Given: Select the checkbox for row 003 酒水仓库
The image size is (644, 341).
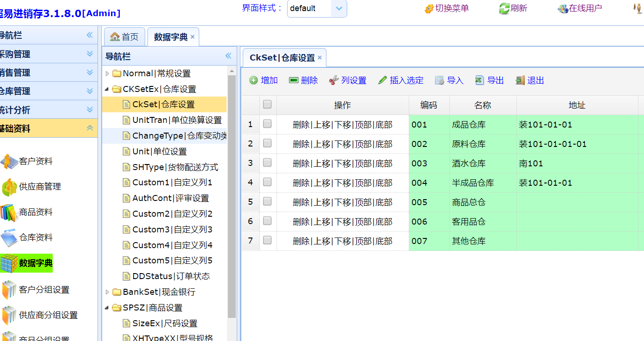Looking at the screenshot, I should click(267, 163).
